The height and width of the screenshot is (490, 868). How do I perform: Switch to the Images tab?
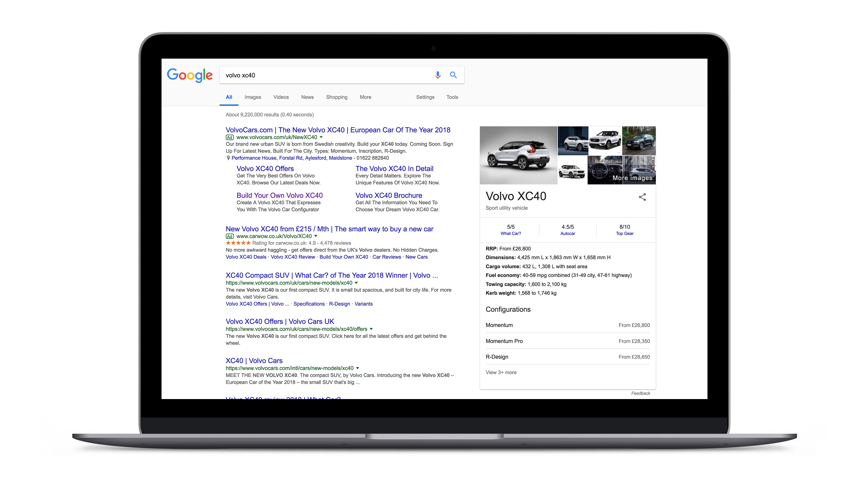[253, 97]
